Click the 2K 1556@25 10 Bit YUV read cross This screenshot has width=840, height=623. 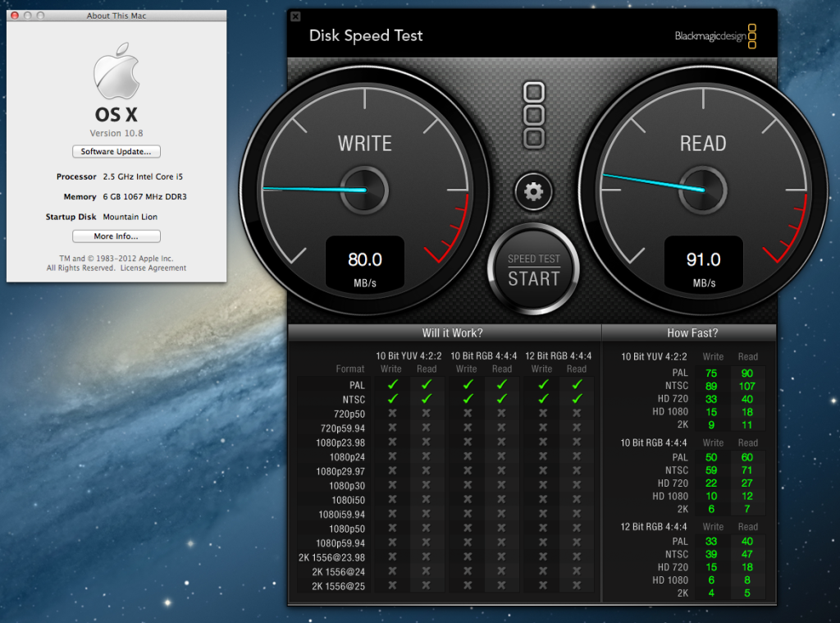427,585
